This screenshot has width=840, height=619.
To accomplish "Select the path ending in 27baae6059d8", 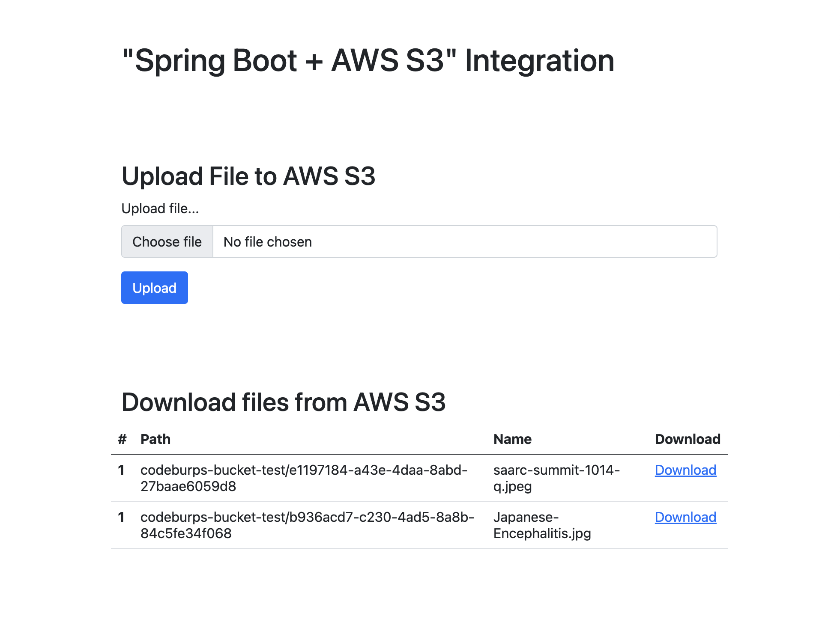I will (304, 478).
